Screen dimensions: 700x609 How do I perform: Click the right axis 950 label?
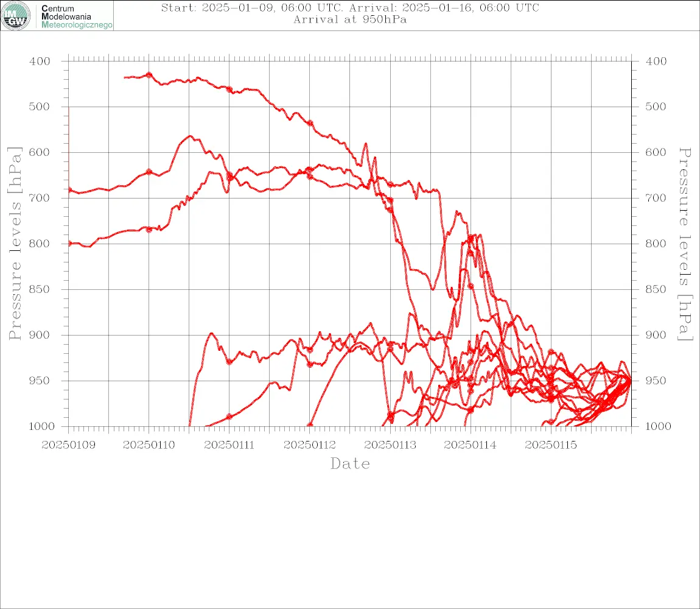click(x=656, y=381)
